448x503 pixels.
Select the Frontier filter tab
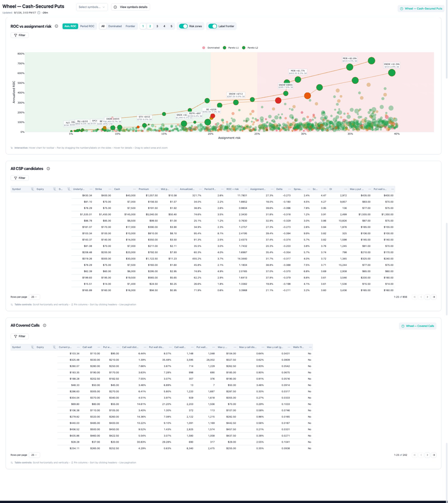coord(131,26)
